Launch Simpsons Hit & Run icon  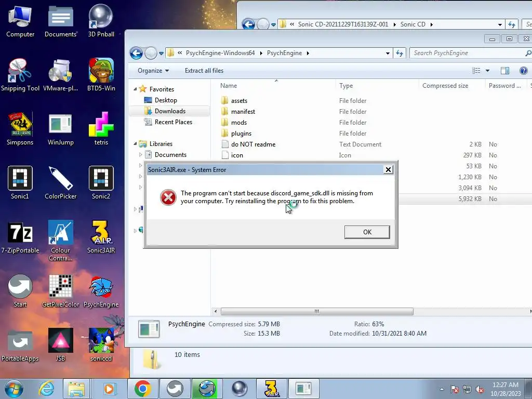(x=20, y=129)
